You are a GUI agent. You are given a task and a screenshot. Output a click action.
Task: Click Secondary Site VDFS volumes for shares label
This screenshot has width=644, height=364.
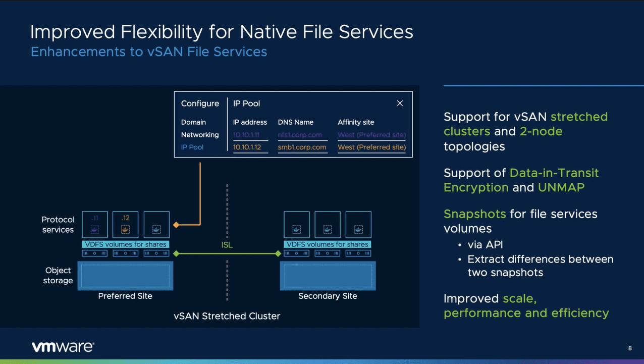[328, 244]
